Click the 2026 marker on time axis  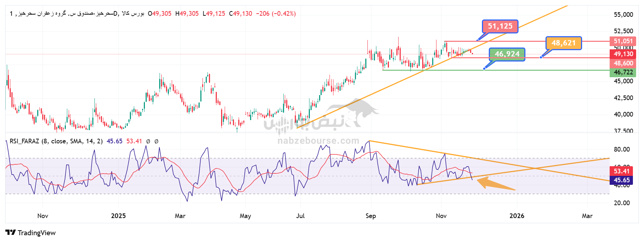click(517, 216)
